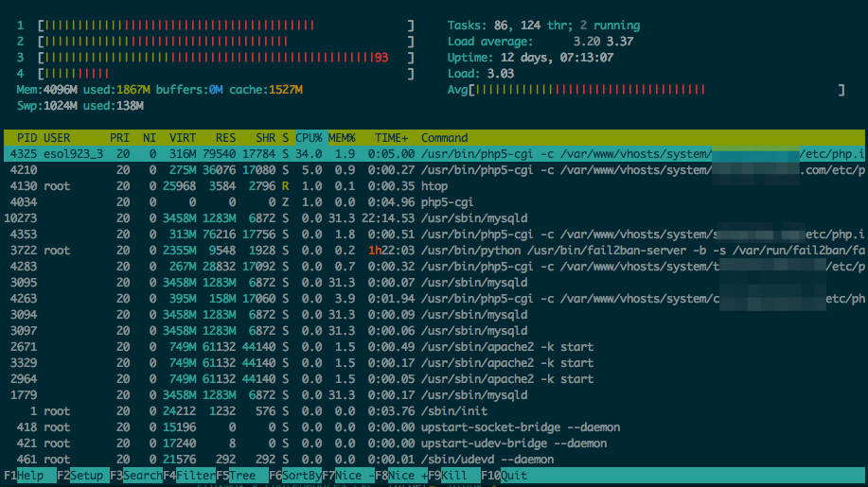The width and height of the screenshot is (868, 487).
Task: Click F7 Nice minus button
Action: click(x=348, y=476)
